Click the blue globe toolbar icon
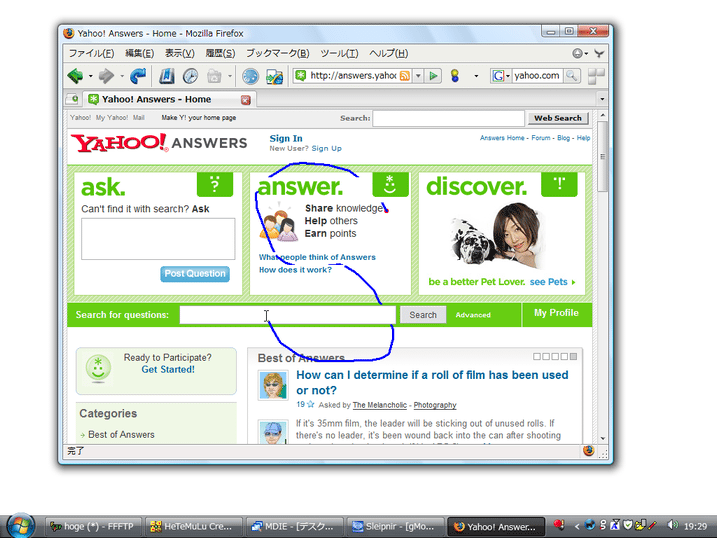Screen dimensions: 717x538 (x=251, y=76)
